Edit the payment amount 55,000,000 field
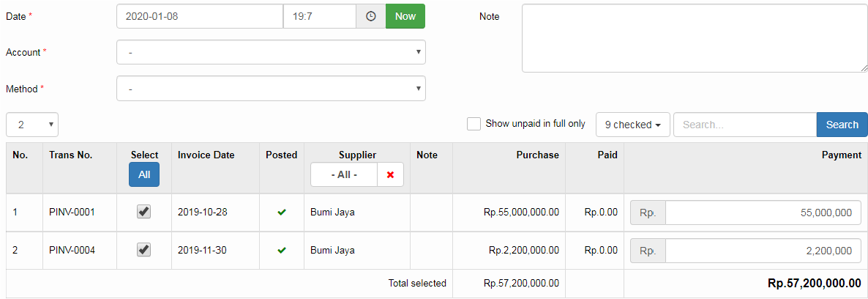 [762, 213]
